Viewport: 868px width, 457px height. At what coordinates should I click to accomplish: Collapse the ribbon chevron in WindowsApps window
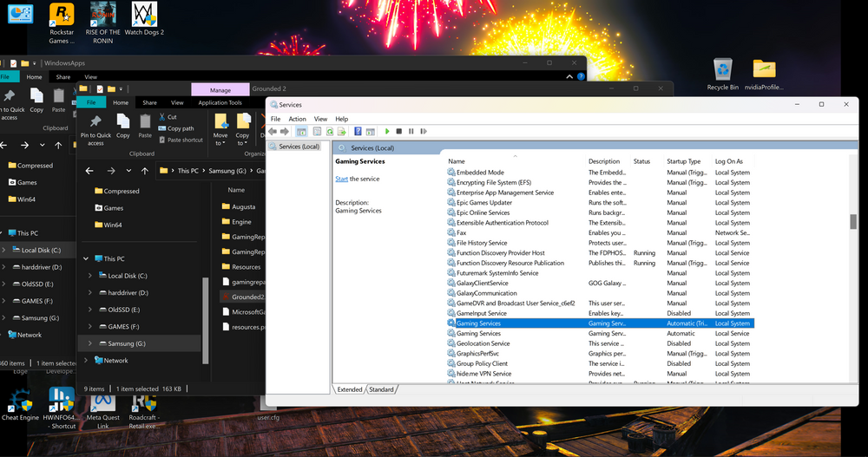[x=569, y=76]
